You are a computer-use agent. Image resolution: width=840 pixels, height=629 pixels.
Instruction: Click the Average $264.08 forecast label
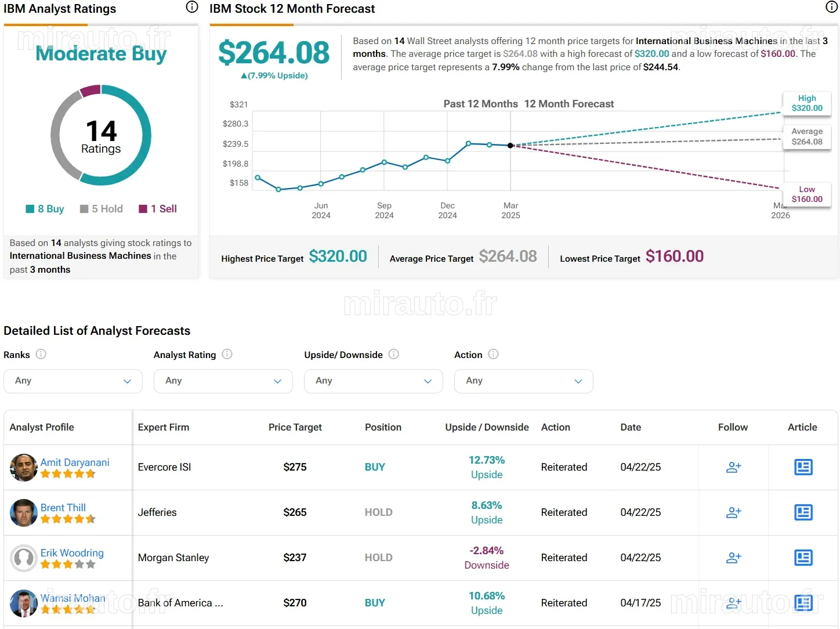[x=807, y=137]
